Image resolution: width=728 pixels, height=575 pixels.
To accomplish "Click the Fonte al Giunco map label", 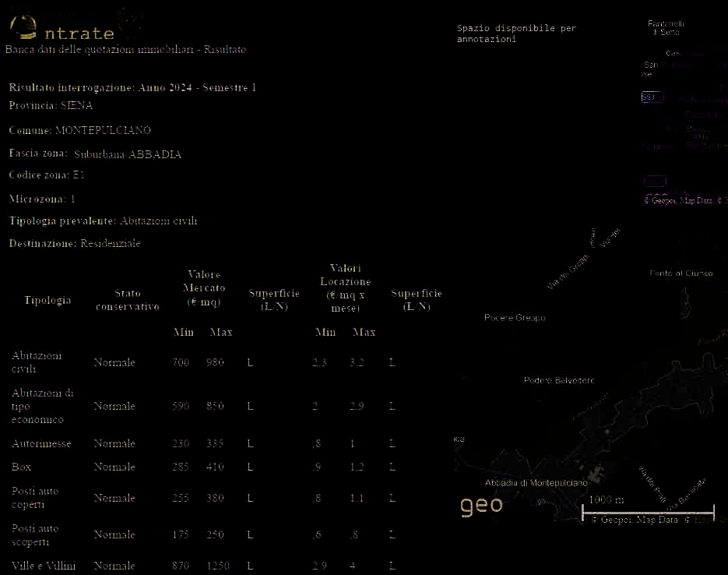I will pos(681,273).
